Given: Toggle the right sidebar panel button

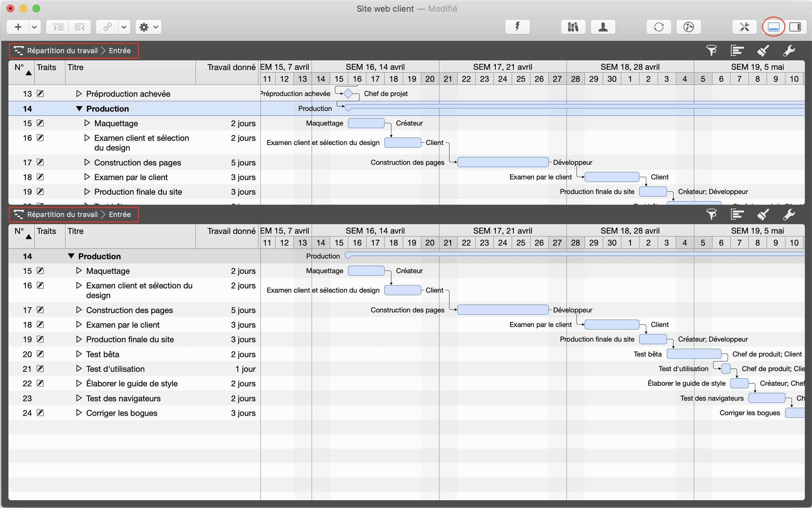Looking at the screenshot, I should pos(795,27).
